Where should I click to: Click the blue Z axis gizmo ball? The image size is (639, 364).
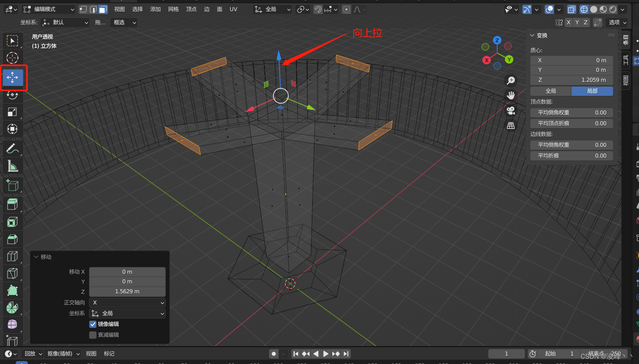point(497,40)
